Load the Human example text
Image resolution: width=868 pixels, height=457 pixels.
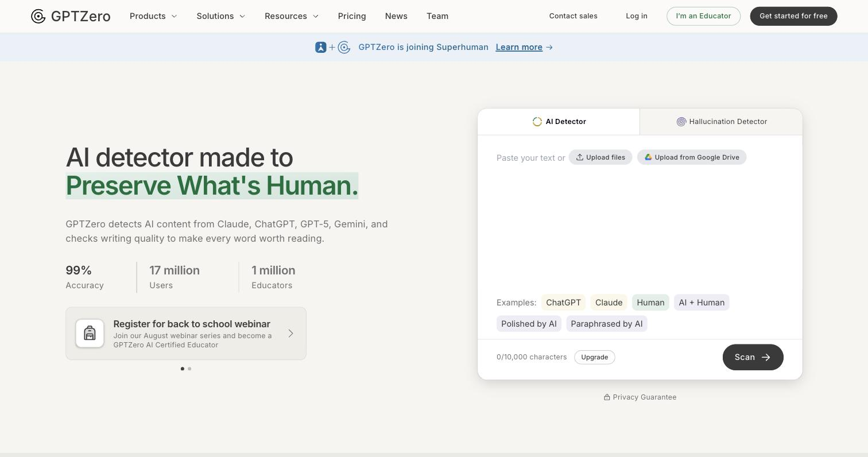click(650, 303)
